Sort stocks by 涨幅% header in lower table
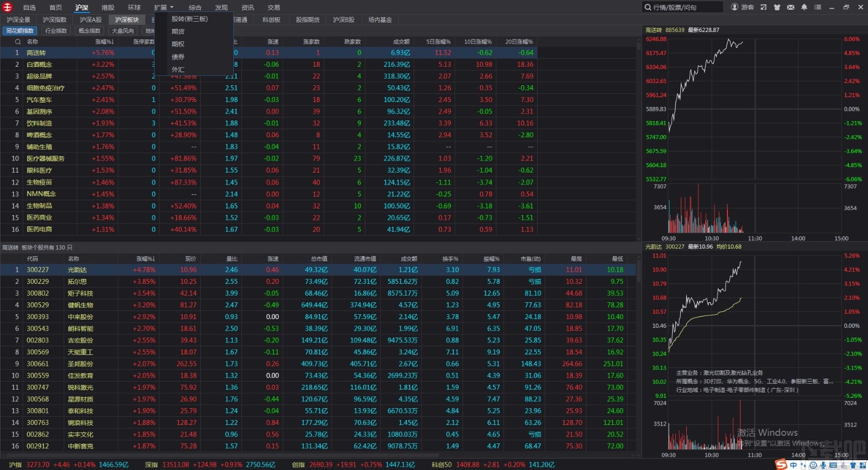 tap(145, 259)
